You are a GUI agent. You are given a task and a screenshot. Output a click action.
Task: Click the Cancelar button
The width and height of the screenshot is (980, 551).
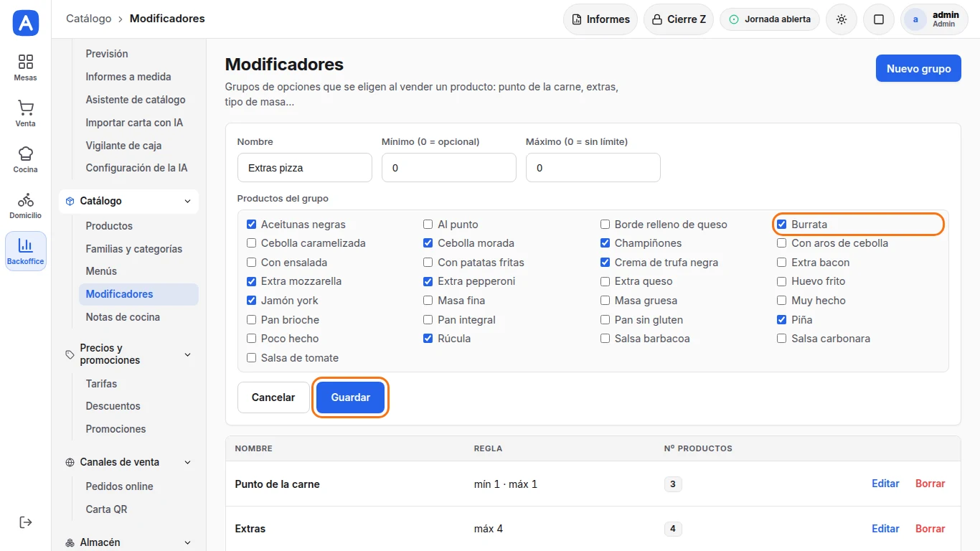pyautogui.click(x=273, y=397)
